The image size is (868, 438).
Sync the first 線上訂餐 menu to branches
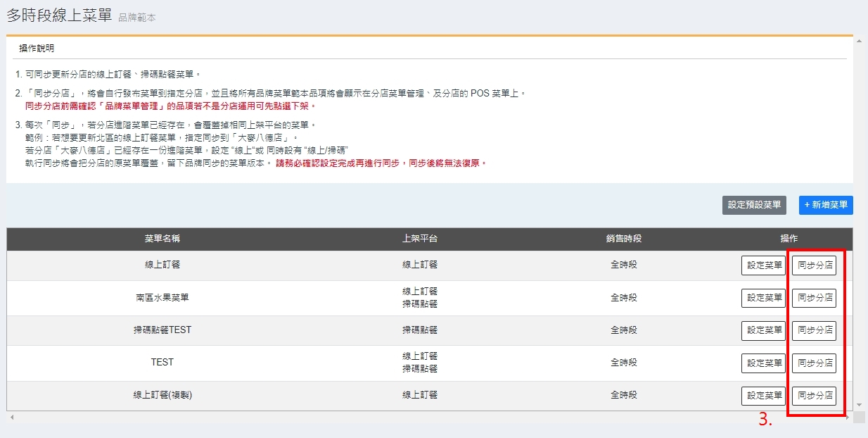(815, 265)
